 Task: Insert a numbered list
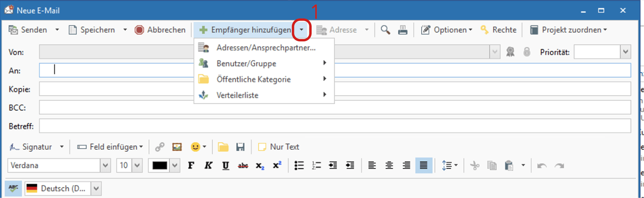click(316, 165)
